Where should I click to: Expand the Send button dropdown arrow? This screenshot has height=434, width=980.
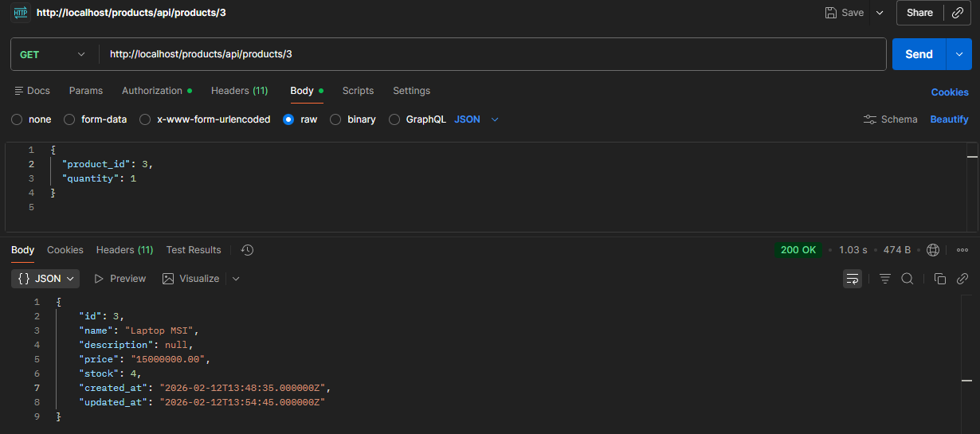tap(958, 54)
